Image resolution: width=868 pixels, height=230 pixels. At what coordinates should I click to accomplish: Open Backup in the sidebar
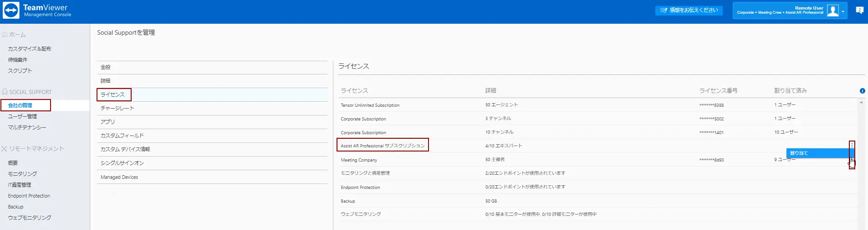click(x=15, y=207)
